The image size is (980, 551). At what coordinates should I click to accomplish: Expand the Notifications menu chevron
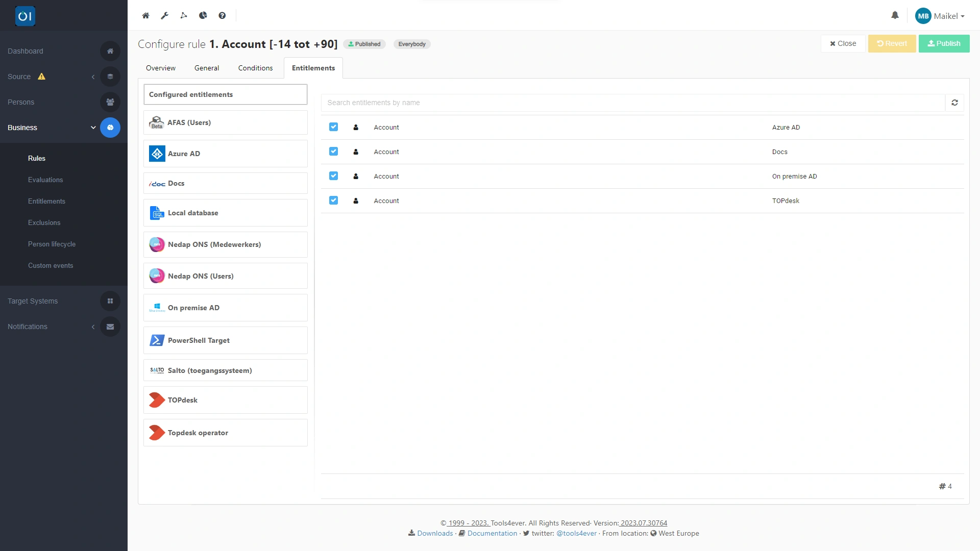(93, 327)
